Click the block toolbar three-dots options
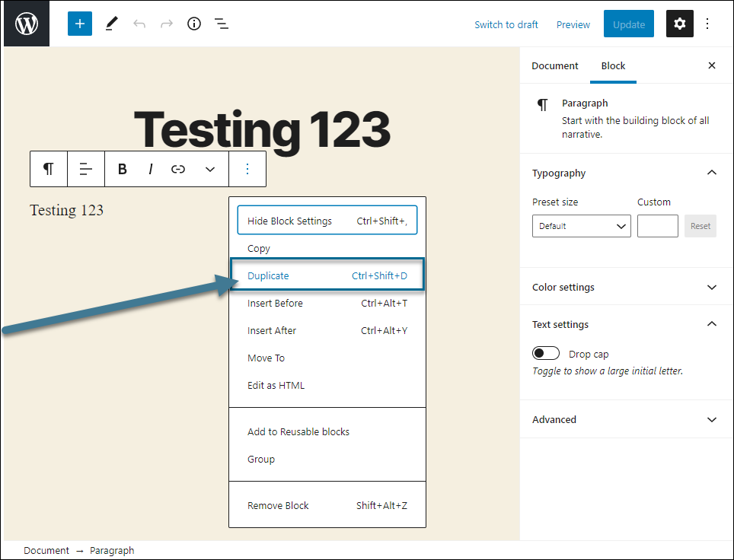The width and height of the screenshot is (734, 560). tap(247, 169)
